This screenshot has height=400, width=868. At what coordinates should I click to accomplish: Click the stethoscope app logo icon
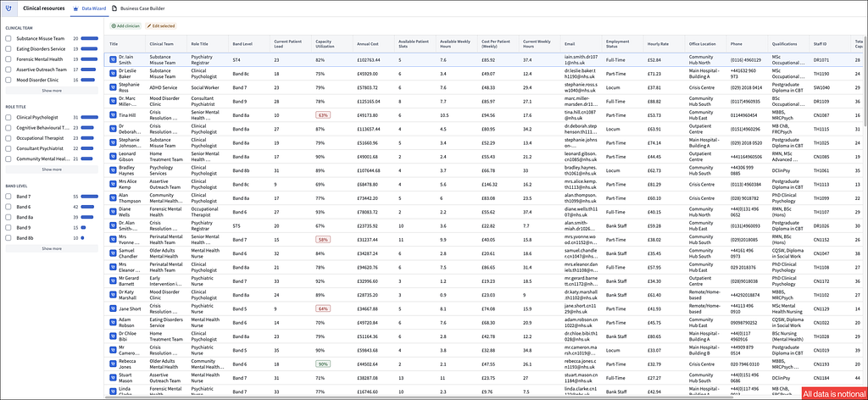(8, 8)
